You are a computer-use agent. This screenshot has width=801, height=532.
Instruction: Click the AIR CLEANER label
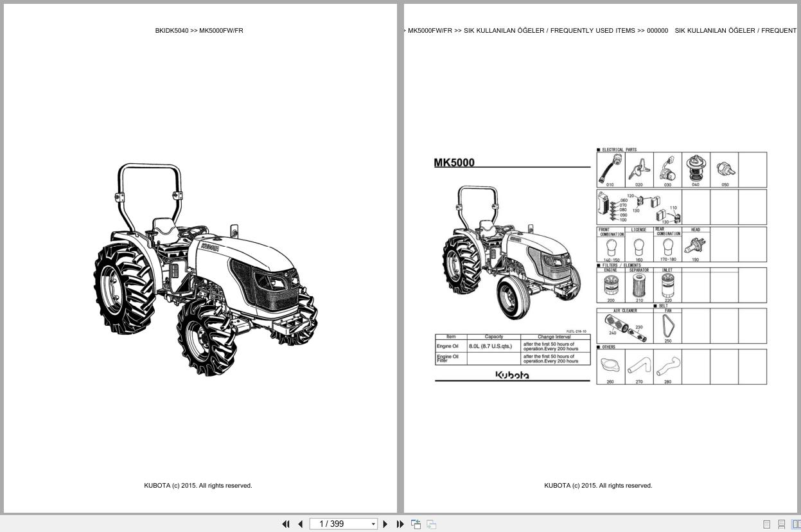coord(625,311)
